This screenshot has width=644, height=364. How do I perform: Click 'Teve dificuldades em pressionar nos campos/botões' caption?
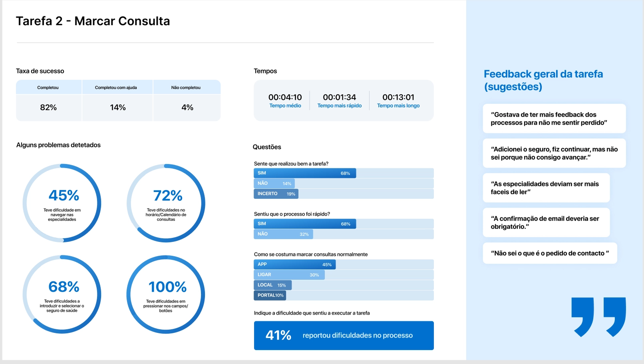(166, 306)
